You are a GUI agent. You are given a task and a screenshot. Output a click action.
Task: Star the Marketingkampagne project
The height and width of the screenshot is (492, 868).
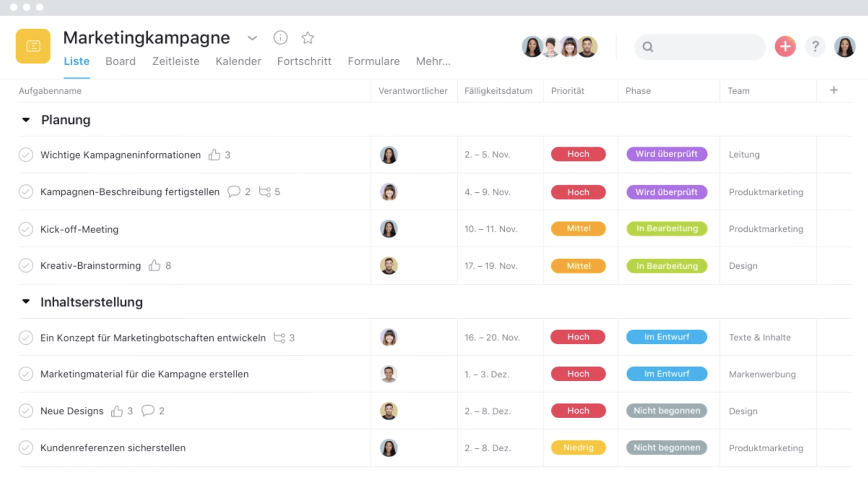click(x=308, y=37)
